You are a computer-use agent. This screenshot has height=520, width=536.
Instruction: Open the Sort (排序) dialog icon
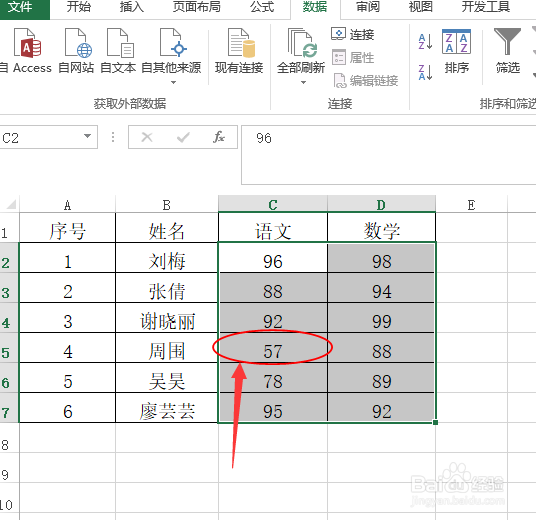click(456, 42)
